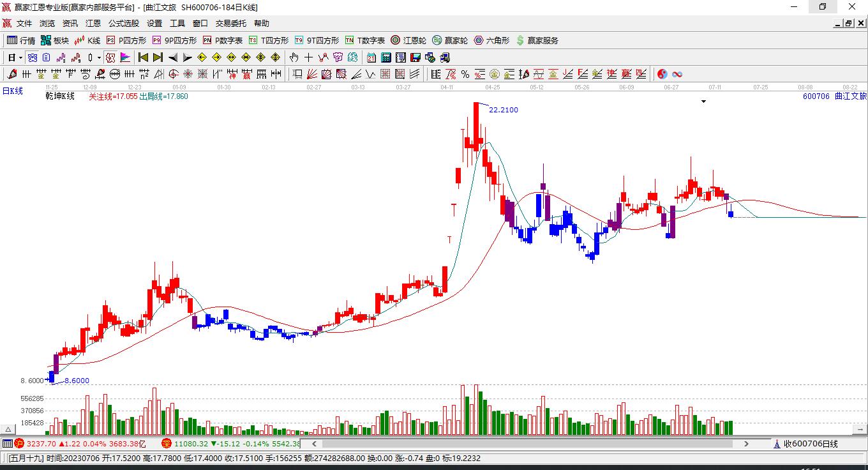
Task: Select the red target circle tool
Action: pos(173,74)
